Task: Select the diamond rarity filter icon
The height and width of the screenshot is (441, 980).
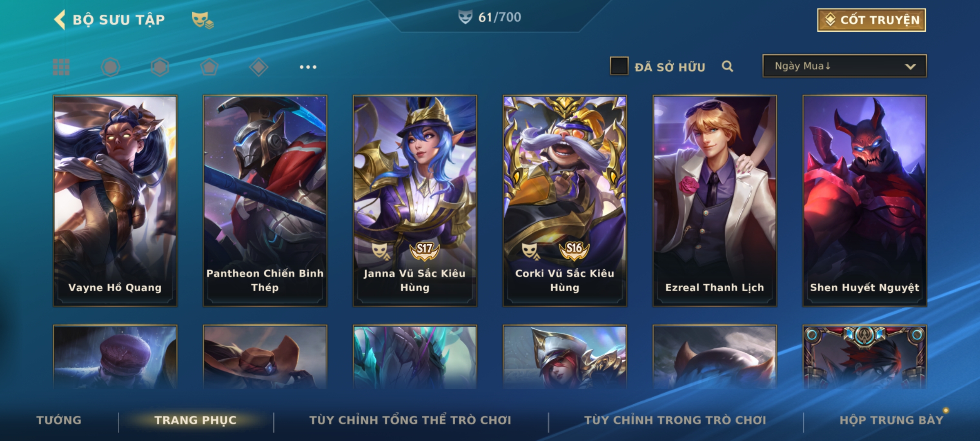Action: pos(258,67)
